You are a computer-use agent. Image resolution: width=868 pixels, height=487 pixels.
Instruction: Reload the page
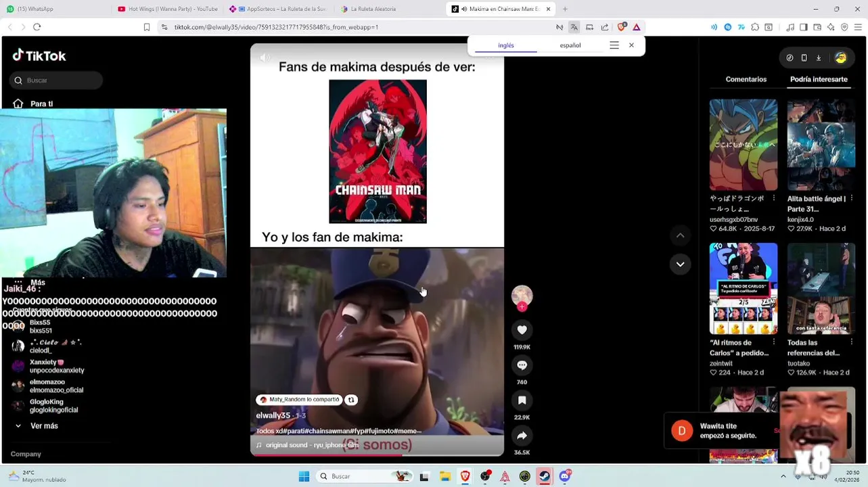tap(37, 27)
